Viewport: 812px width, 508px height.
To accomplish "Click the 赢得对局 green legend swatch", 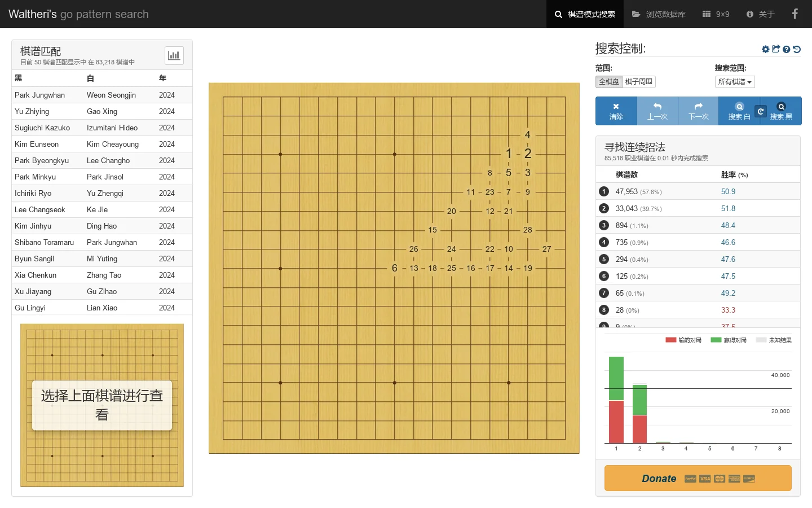I will 716,340.
